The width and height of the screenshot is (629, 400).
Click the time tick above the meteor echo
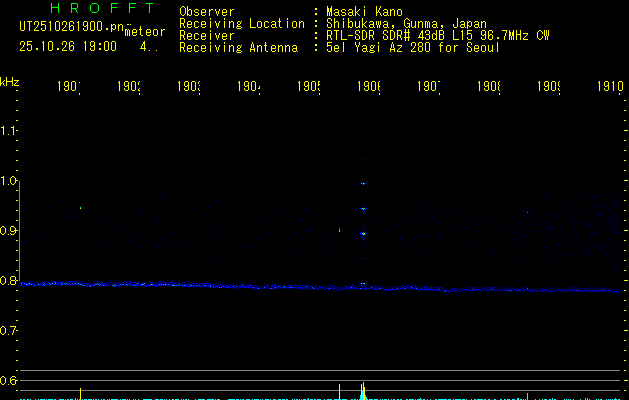click(x=368, y=87)
